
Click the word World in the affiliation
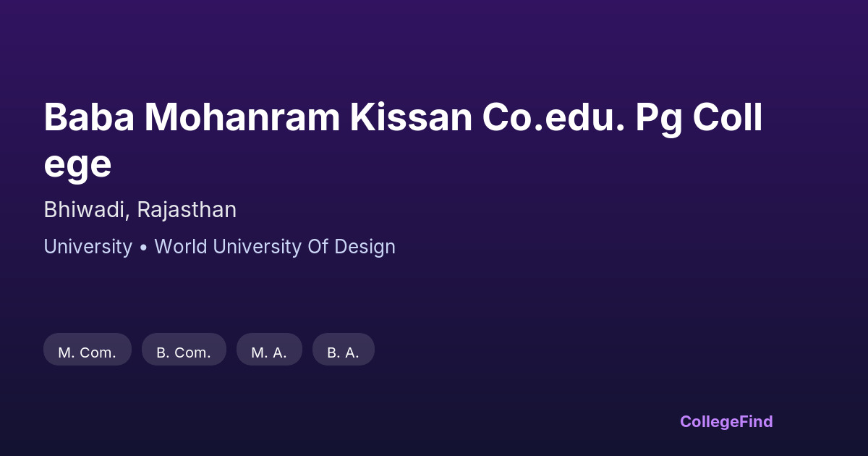[x=181, y=247]
